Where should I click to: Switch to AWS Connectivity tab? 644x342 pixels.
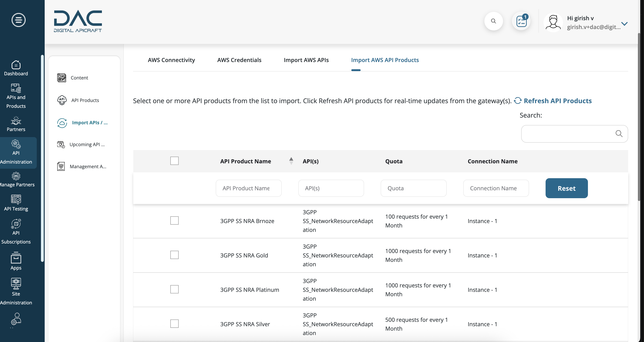[x=171, y=60]
